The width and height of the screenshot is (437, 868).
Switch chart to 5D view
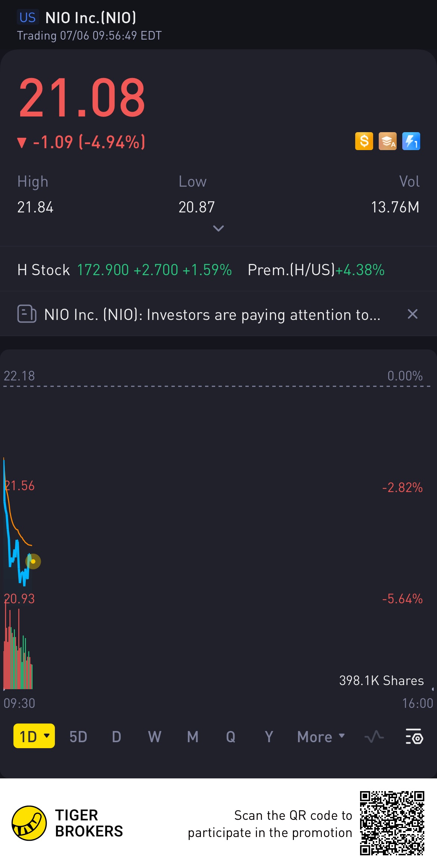coord(78,737)
